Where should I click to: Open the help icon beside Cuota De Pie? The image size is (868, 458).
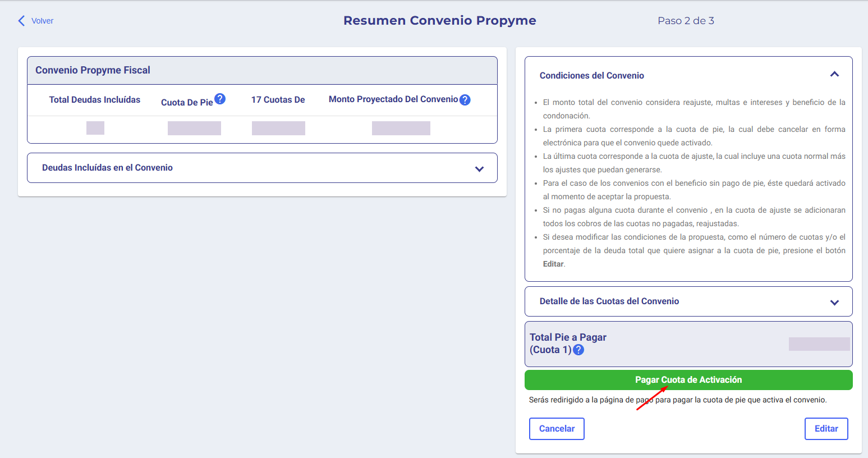click(220, 99)
